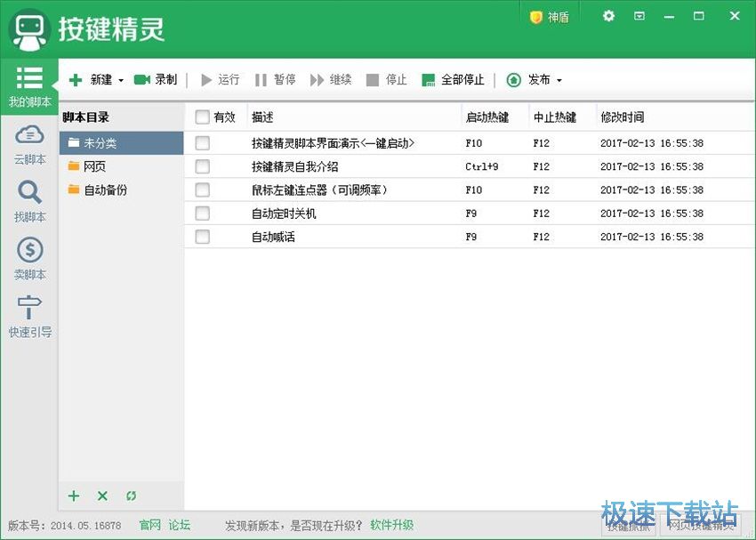
Task: Select the 自动备份 folder
Action: (121, 189)
